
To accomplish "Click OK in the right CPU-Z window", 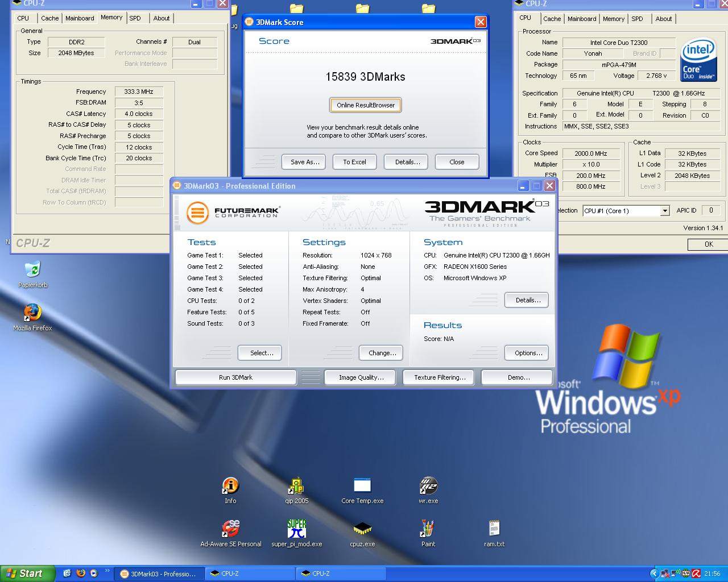I will pos(708,244).
